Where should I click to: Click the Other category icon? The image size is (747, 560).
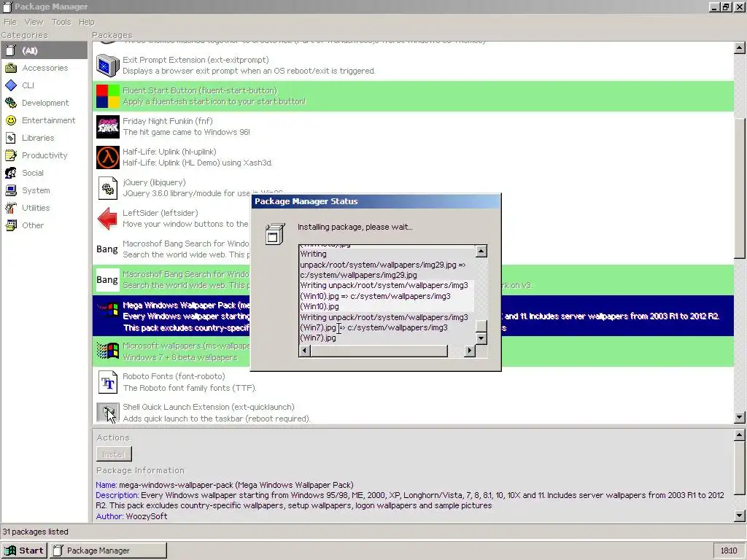coord(11,225)
